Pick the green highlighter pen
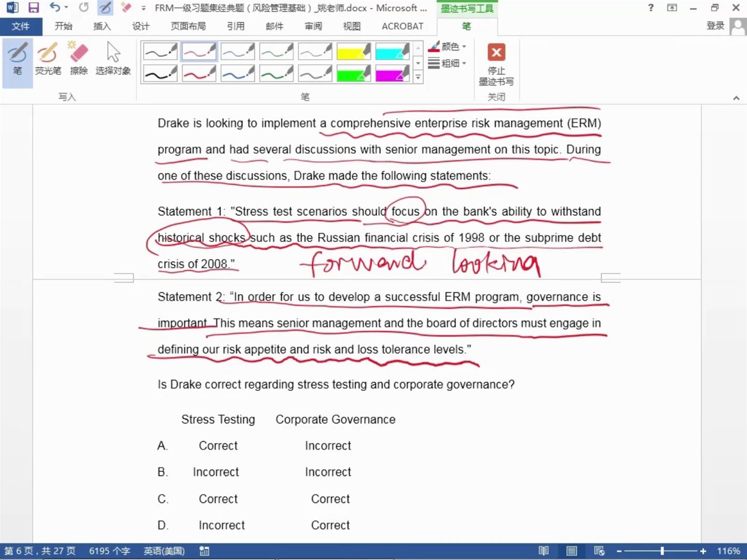Viewport: 747px width, 560px height. pyautogui.click(x=354, y=74)
